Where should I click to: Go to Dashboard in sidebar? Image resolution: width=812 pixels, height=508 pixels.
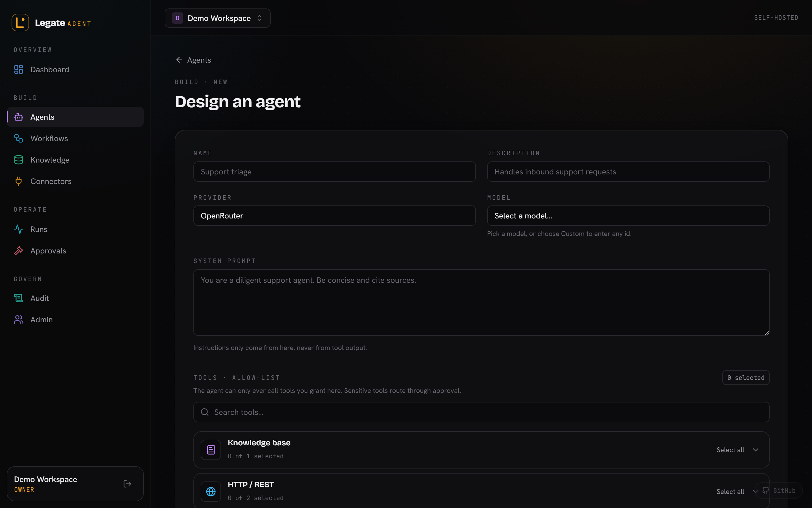75,69
